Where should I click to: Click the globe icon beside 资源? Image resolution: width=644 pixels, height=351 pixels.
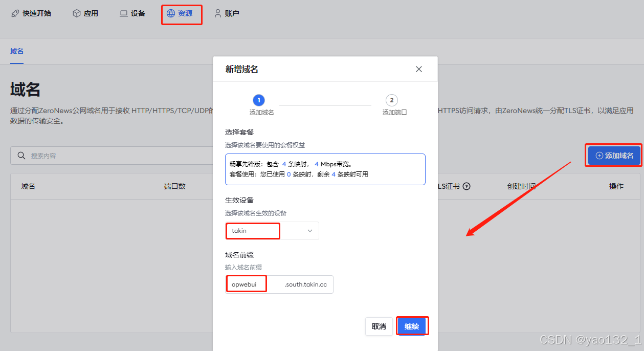click(171, 13)
